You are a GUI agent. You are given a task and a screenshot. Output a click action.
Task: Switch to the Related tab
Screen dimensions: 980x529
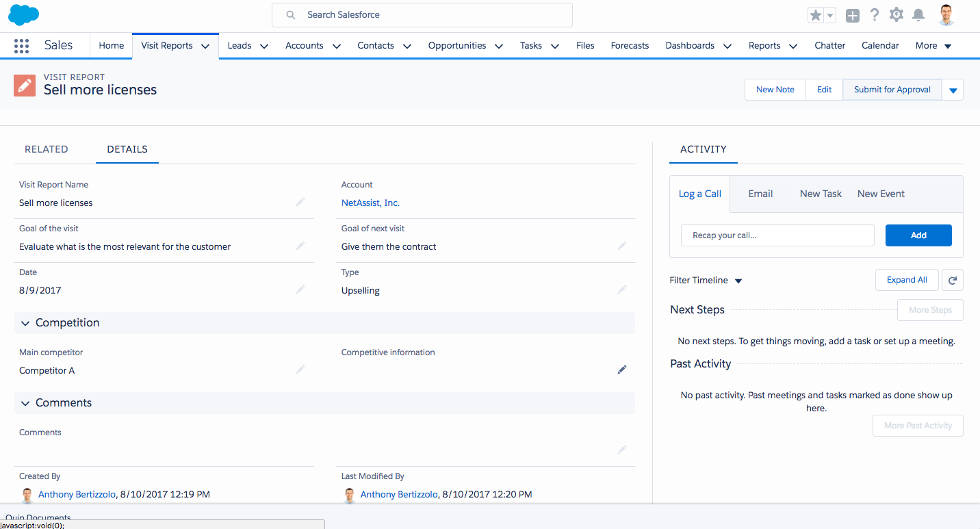(46, 149)
